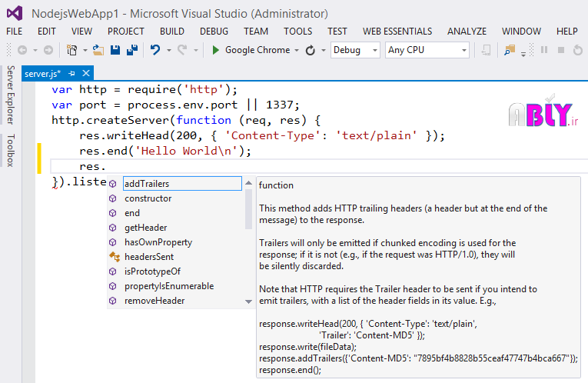Image resolution: width=588 pixels, height=383 pixels.
Task: Switch to the server.js tab
Action: coord(42,74)
